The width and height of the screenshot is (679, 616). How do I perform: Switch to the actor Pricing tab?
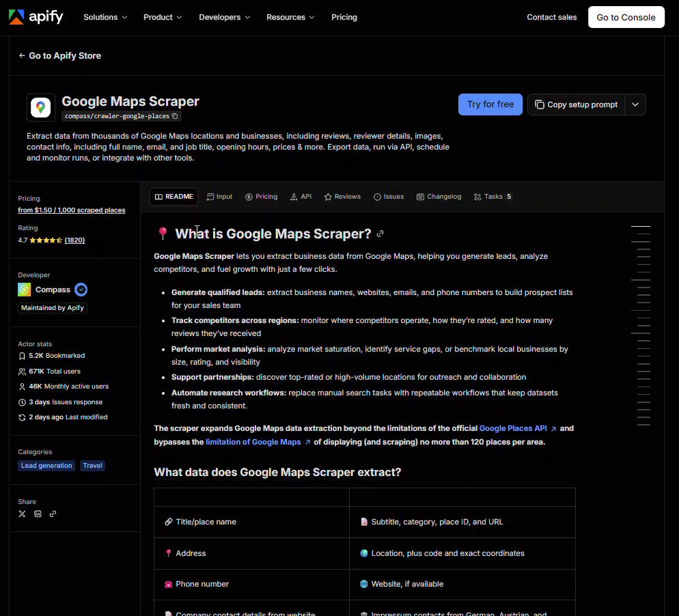click(x=261, y=197)
